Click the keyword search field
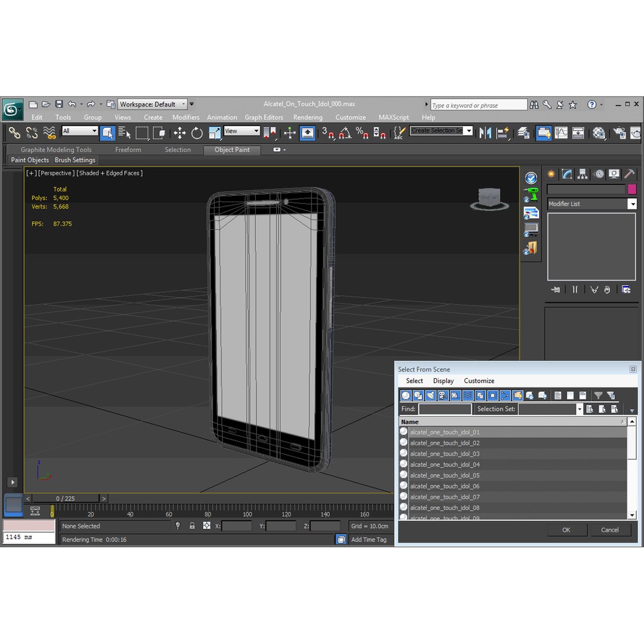Image resolution: width=644 pixels, height=644 pixels. [478, 105]
